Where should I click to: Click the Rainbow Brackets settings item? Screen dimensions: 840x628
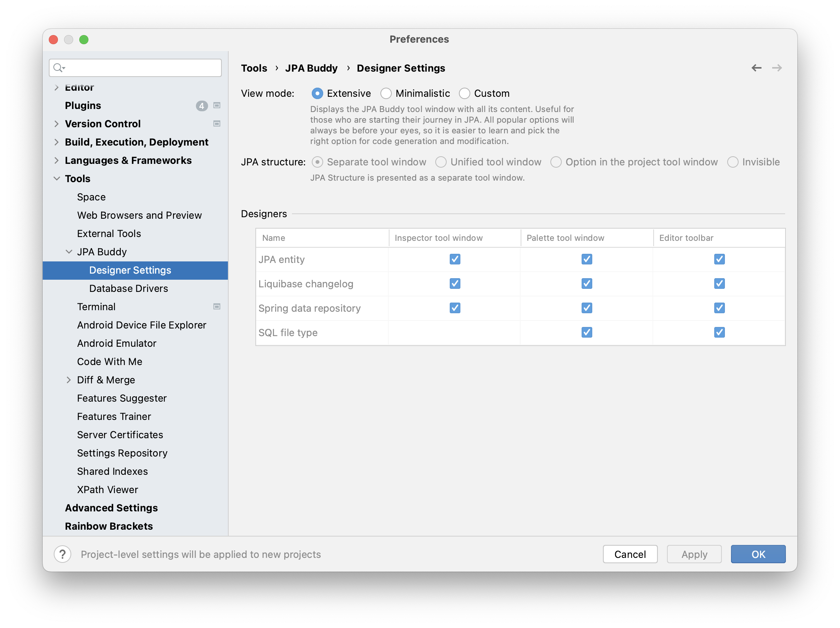coord(109,526)
